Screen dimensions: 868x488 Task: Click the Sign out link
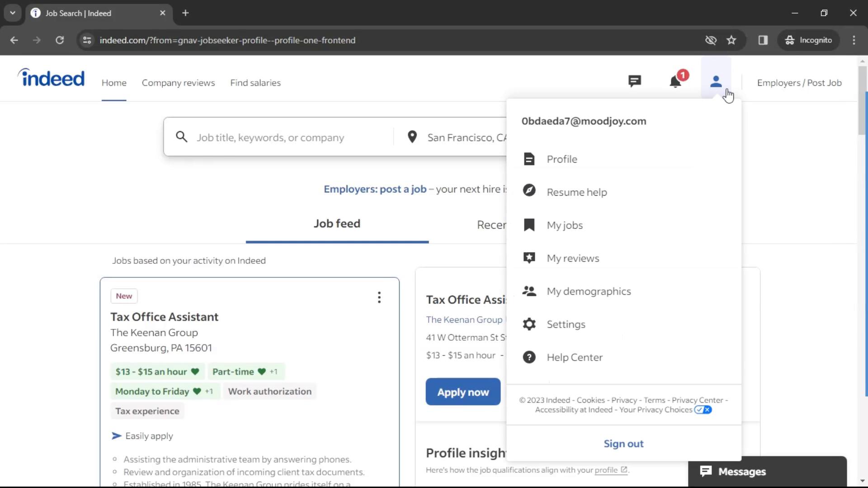[623, 443]
